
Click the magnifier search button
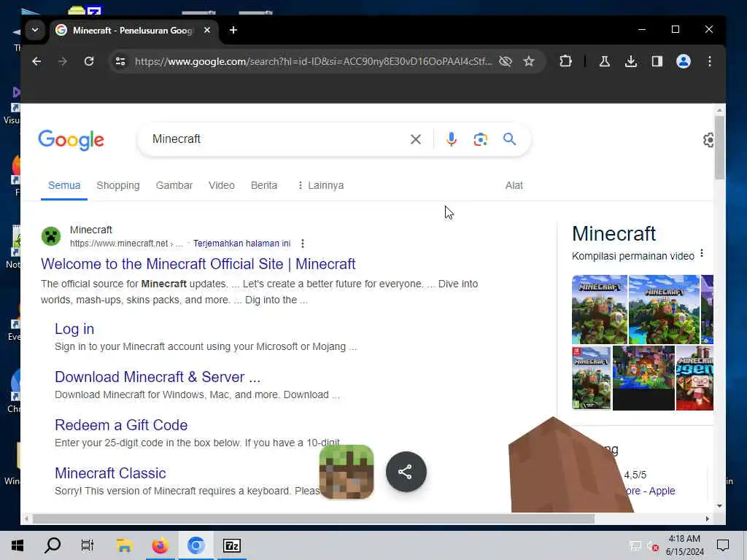tap(509, 139)
